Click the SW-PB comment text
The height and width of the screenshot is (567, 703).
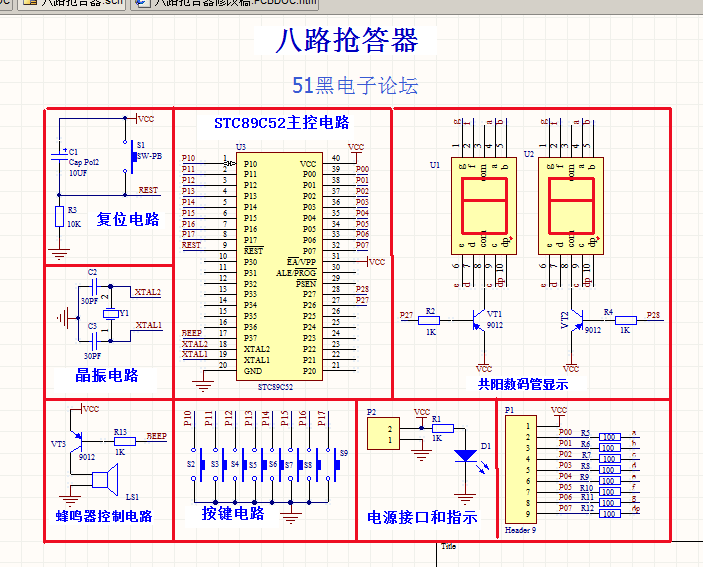pos(149,156)
